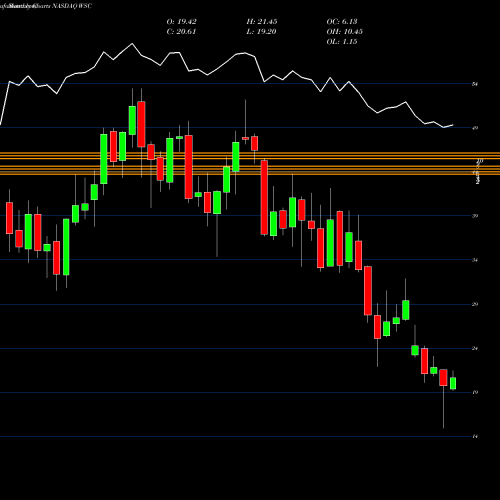
Task: Click the 14 price axis label
Action: 475,436
